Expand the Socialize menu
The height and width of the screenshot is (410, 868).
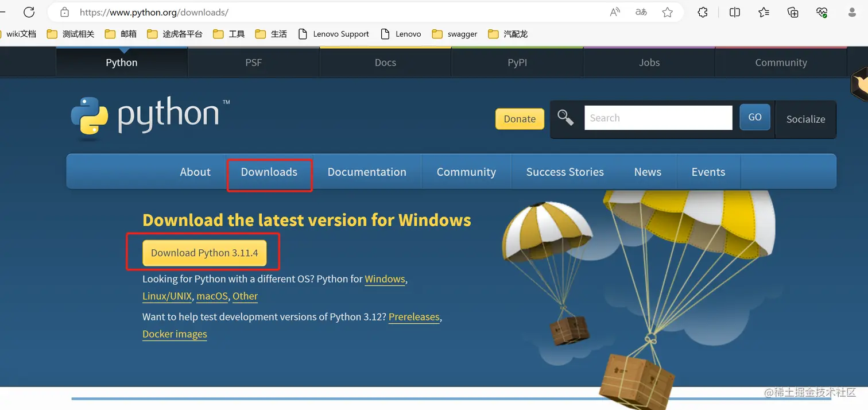[805, 119]
